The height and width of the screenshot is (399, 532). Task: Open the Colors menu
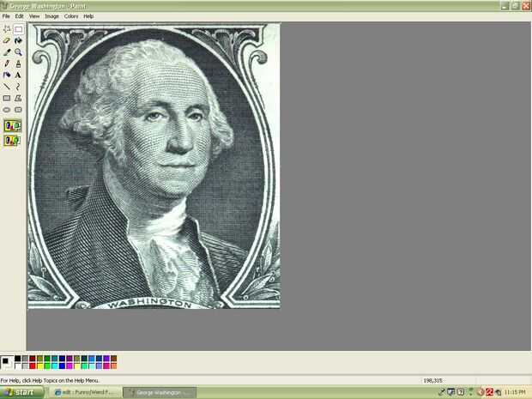point(71,16)
